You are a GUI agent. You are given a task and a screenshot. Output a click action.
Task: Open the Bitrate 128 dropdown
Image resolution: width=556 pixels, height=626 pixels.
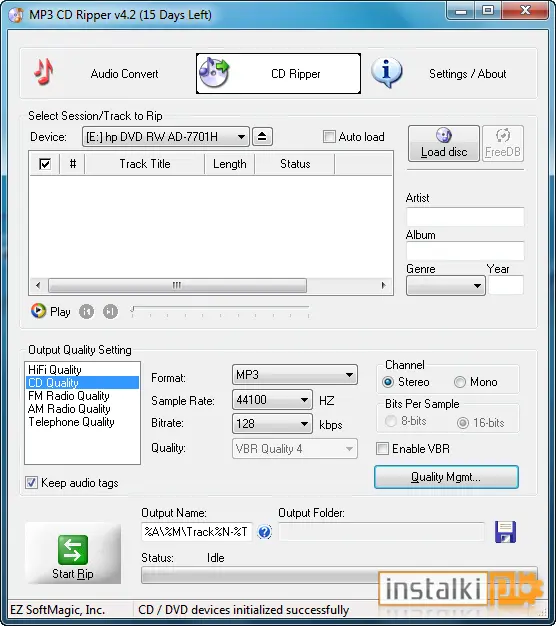272,423
